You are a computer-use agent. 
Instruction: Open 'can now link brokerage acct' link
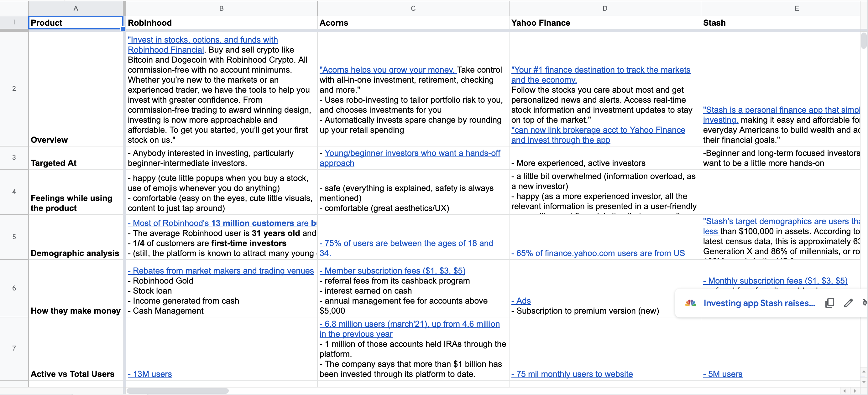pos(598,135)
